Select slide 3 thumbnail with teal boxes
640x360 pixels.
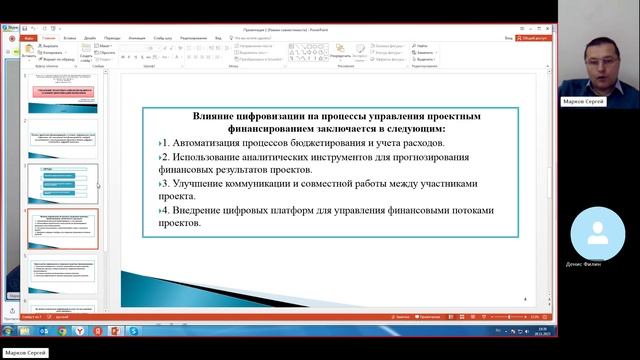[63, 184]
